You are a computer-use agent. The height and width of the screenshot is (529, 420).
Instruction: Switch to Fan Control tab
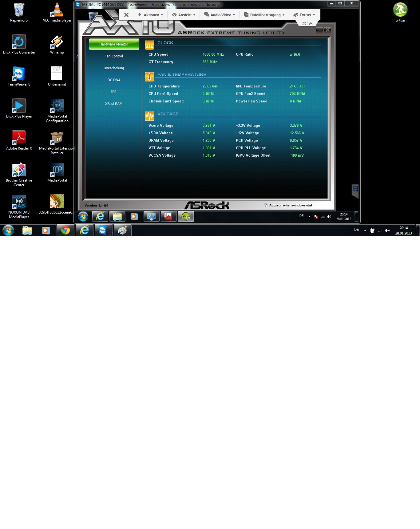click(114, 56)
